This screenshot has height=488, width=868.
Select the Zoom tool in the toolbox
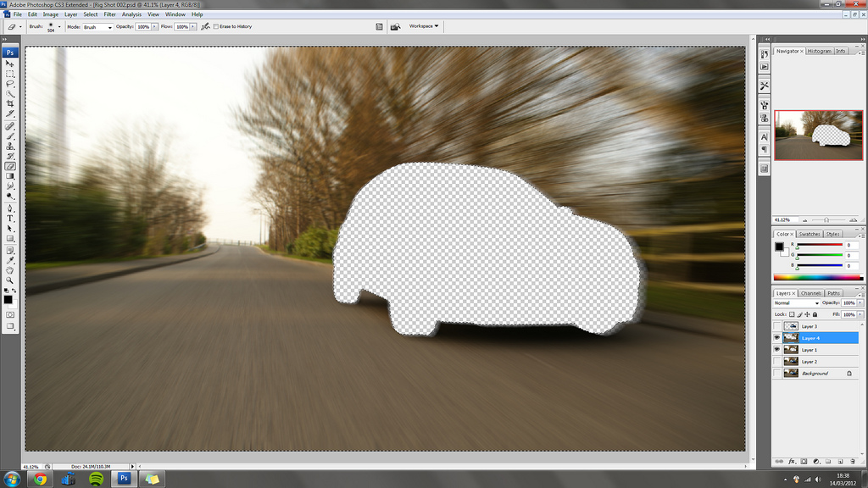[x=10, y=280]
